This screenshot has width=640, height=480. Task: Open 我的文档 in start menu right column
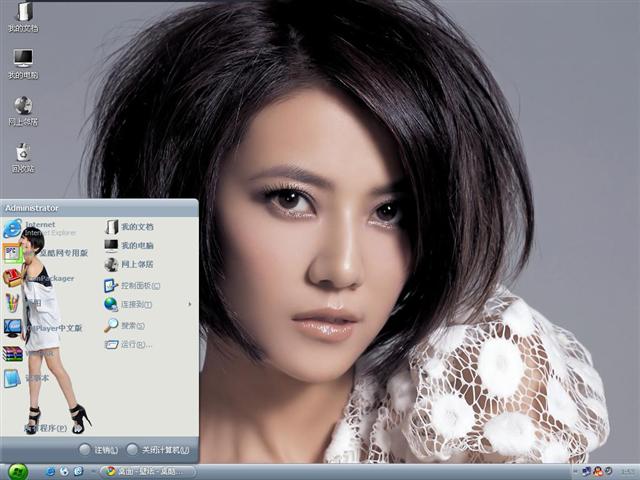pos(129,227)
